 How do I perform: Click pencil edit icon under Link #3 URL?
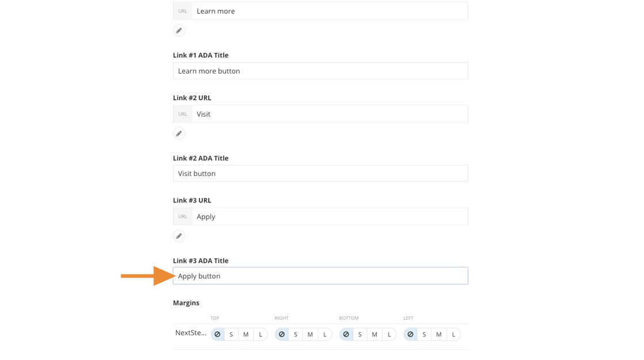179,236
